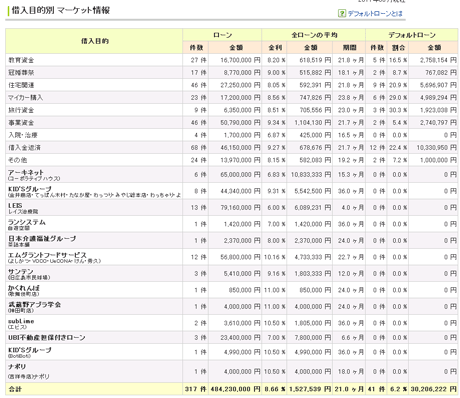460x398 pixels.
Task: Click the 期間 sub-header
Action: [x=349, y=48]
